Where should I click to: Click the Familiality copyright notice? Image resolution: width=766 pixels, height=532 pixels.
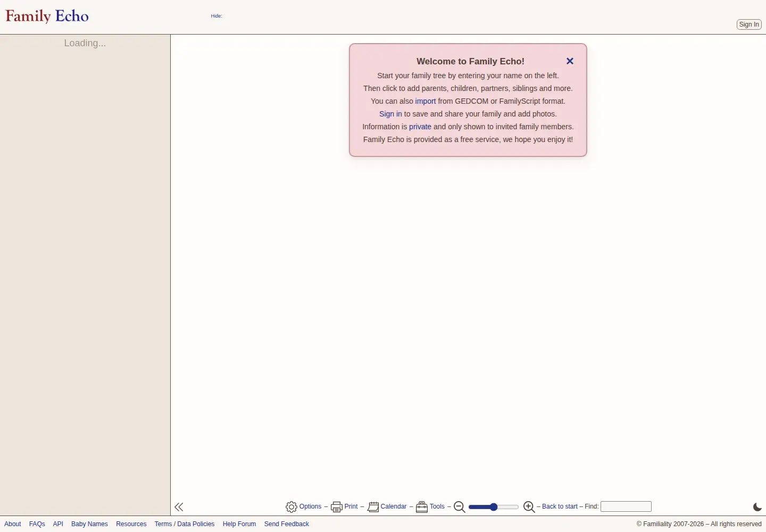[x=699, y=524]
